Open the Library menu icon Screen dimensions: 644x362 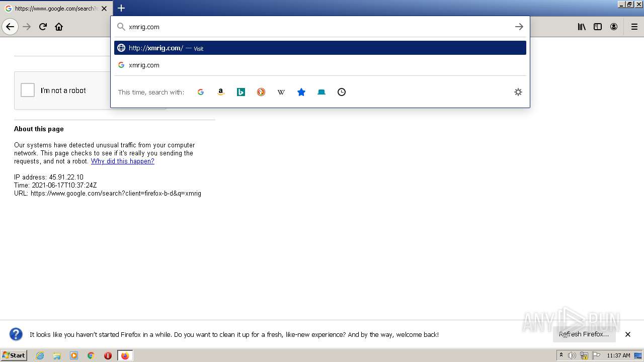[582, 27]
